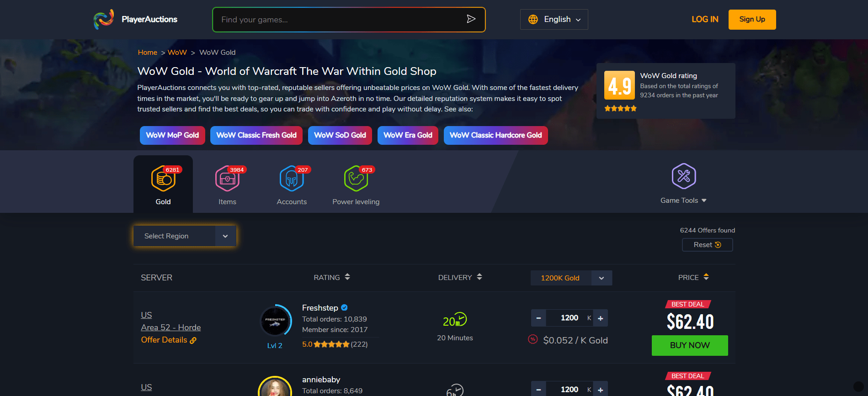
Task: Sort offers by Delivery arrows
Action: [479, 277]
